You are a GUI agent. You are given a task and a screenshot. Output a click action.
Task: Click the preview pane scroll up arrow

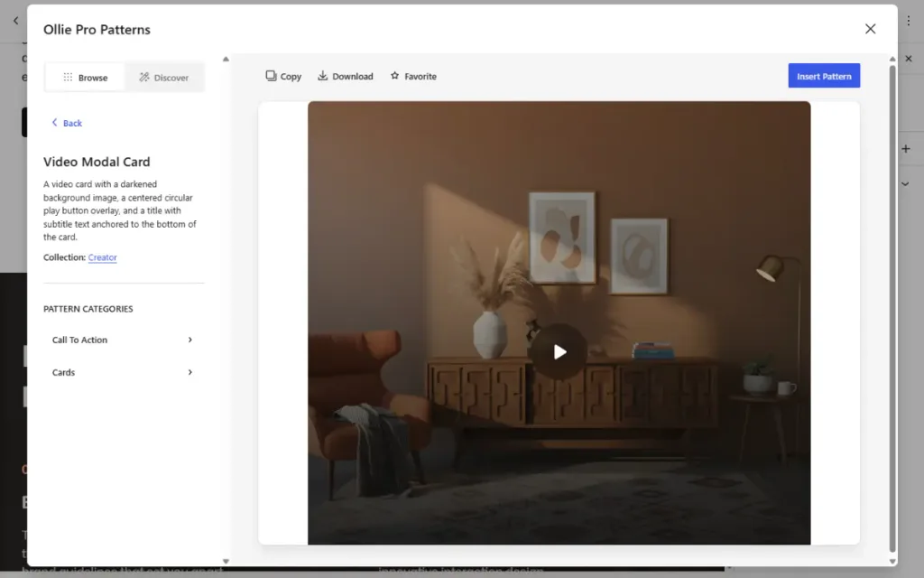tap(892, 59)
